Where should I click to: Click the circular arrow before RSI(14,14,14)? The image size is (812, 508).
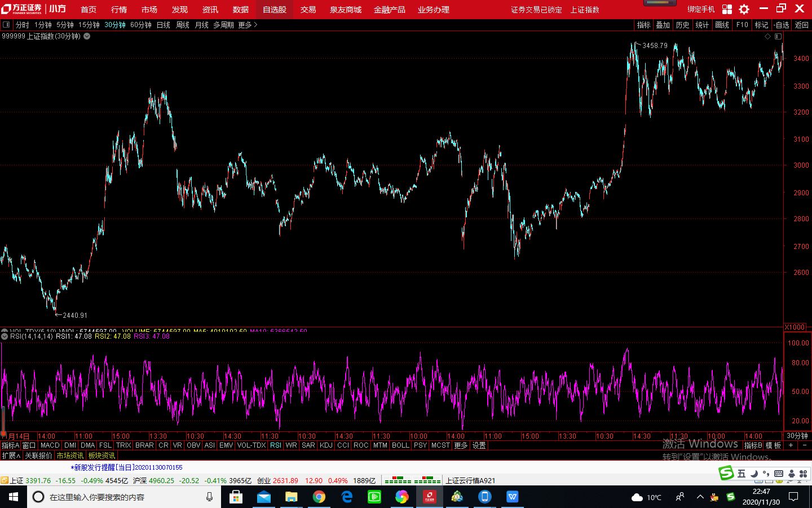click(5, 336)
